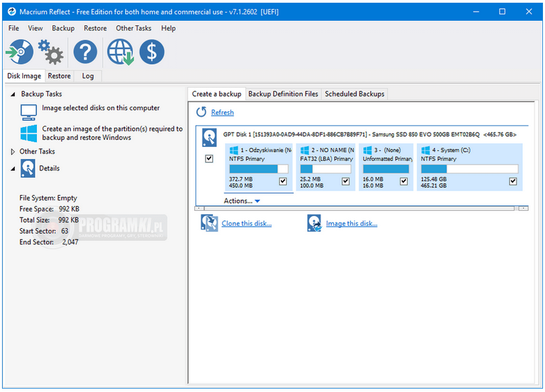Uncheck partition 3 (None) checkbox

(403, 181)
